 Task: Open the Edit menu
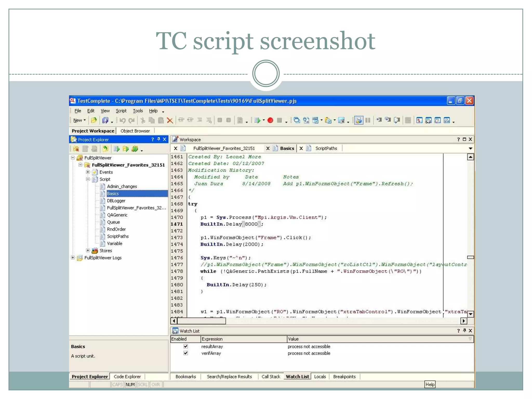click(x=91, y=111)
